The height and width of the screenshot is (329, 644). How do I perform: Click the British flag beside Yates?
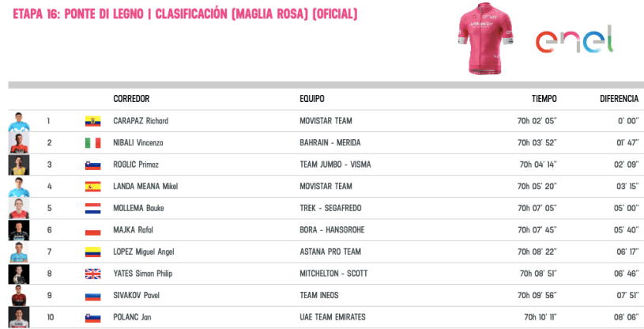tap(92, 274)
